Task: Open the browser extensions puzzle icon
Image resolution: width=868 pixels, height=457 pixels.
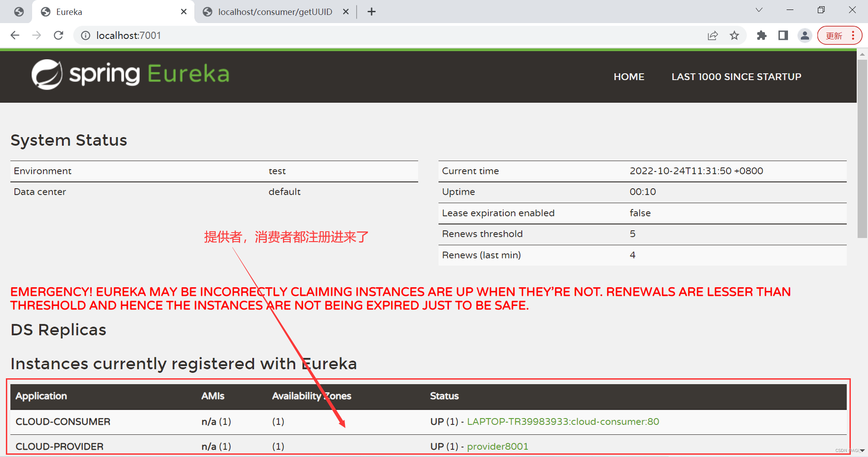Action: coord(762,35)
